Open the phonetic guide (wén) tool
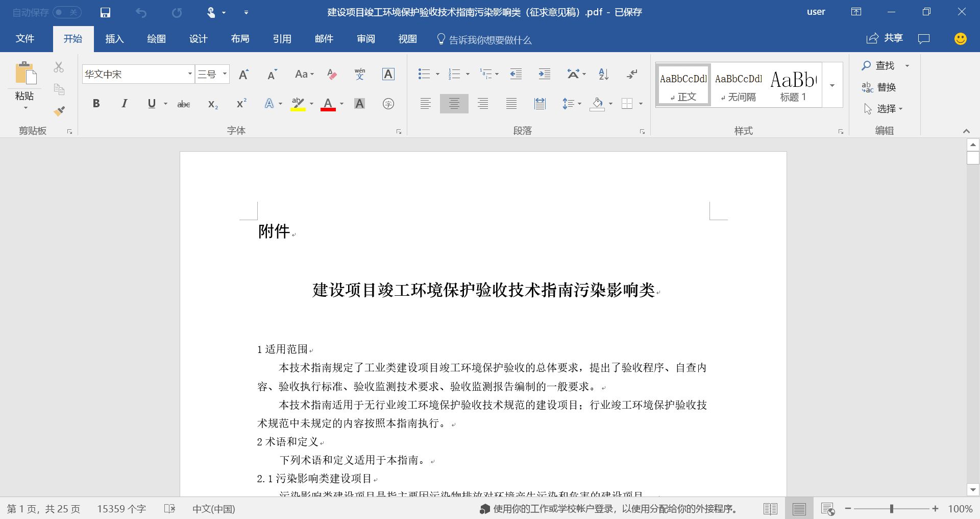This screenshot has width=980, height=519. pyautogui.click(x=360, y=75)
